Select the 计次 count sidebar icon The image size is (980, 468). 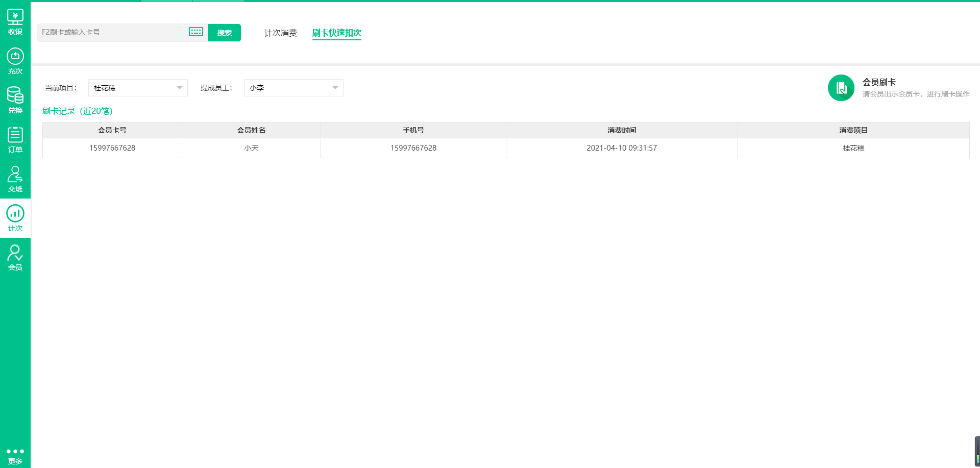click(x=15, y=218)
